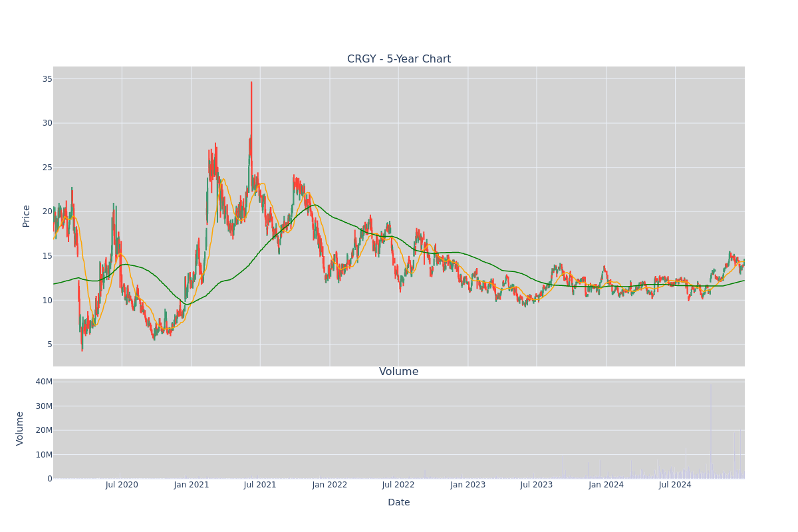Click the 'Jul 2020' date tick
This screenshot has height=532, width=798.
[122, 485]
